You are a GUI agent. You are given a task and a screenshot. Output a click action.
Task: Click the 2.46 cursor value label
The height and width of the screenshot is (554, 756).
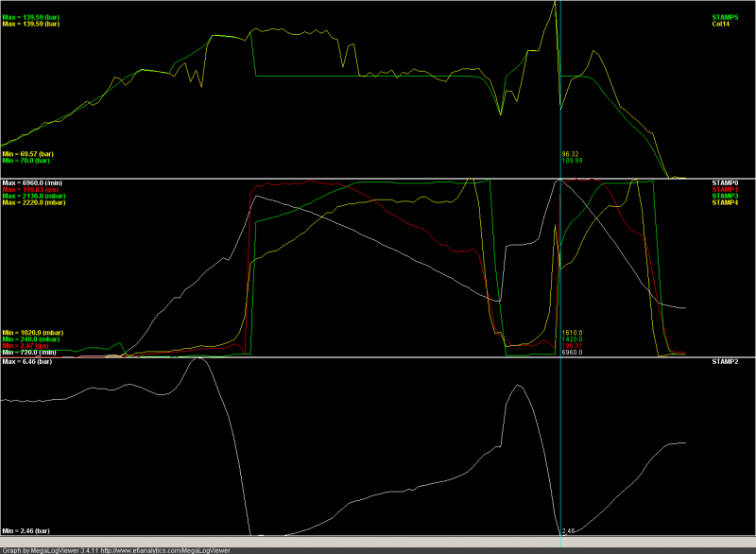(x=567, y=530)
